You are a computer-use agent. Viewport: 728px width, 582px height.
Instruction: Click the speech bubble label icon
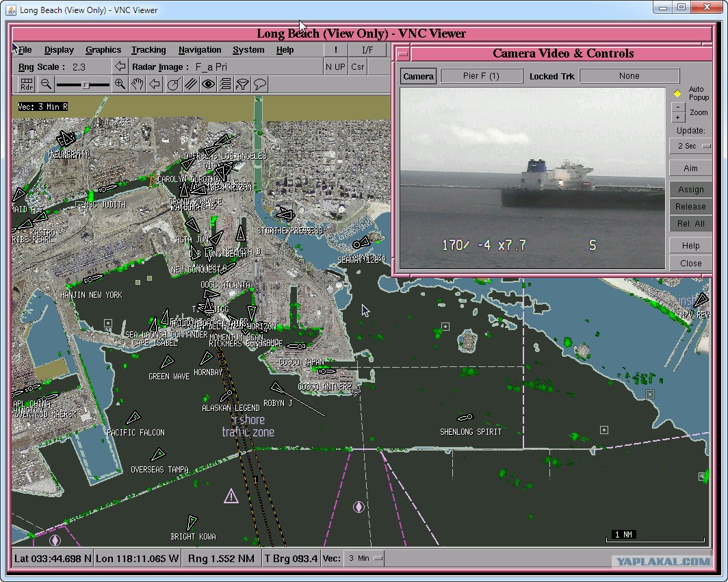[260, 84]
